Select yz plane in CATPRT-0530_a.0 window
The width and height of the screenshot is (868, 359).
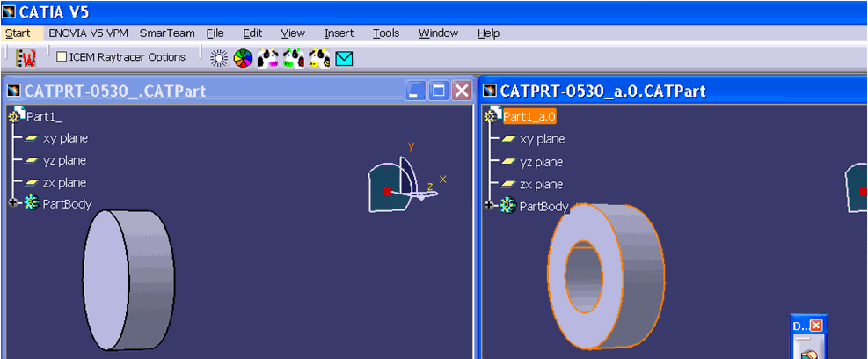pyautogui.click(x=542, y=162)
